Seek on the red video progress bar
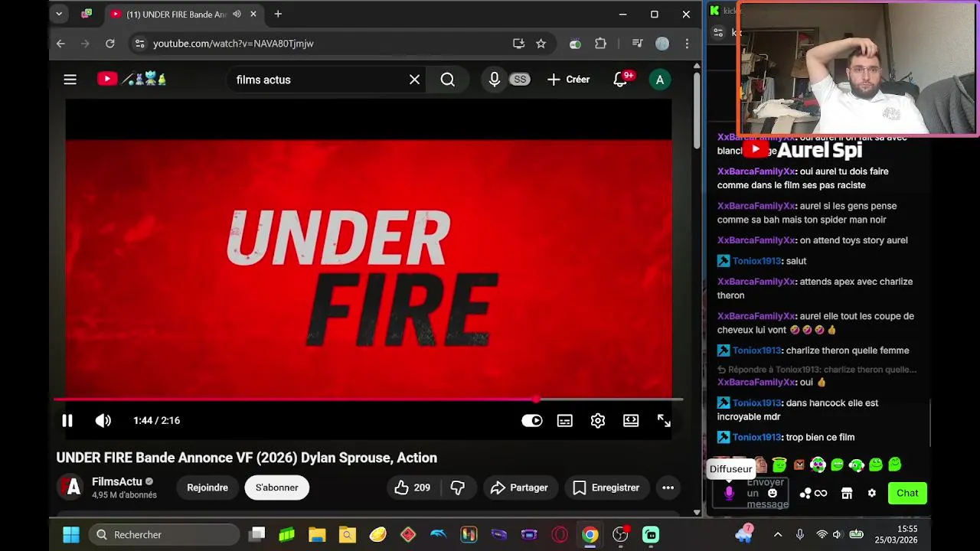The height and width of the screenshot is (551, 980). [368, 399]
